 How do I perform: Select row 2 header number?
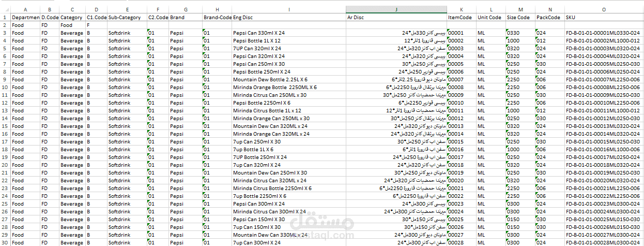(x=5, y=25)
